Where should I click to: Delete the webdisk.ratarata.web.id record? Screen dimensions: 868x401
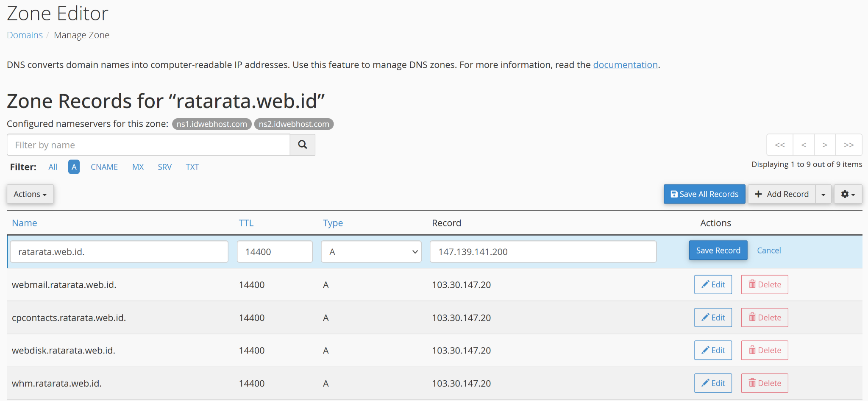click(765, 350)
